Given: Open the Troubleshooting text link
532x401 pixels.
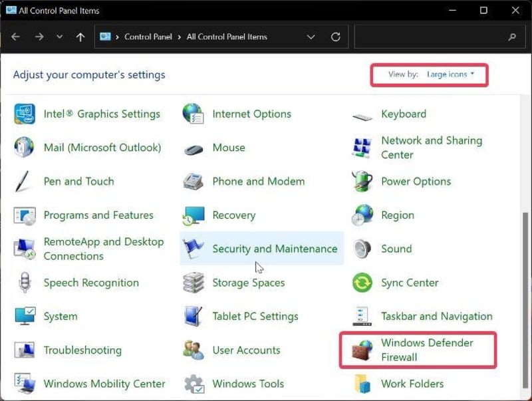Looking at the screenshot, I should 82,350.
